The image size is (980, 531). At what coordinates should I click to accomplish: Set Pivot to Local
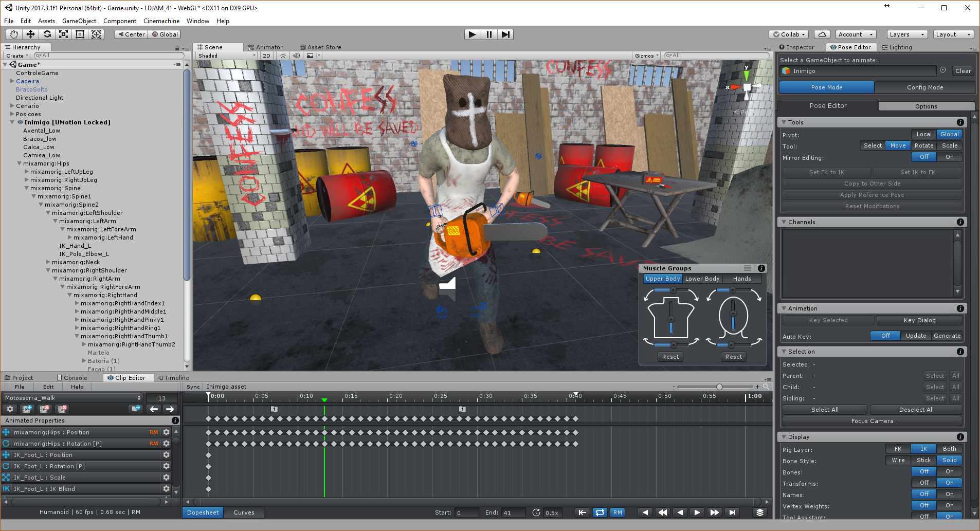(x=923, y=134)
